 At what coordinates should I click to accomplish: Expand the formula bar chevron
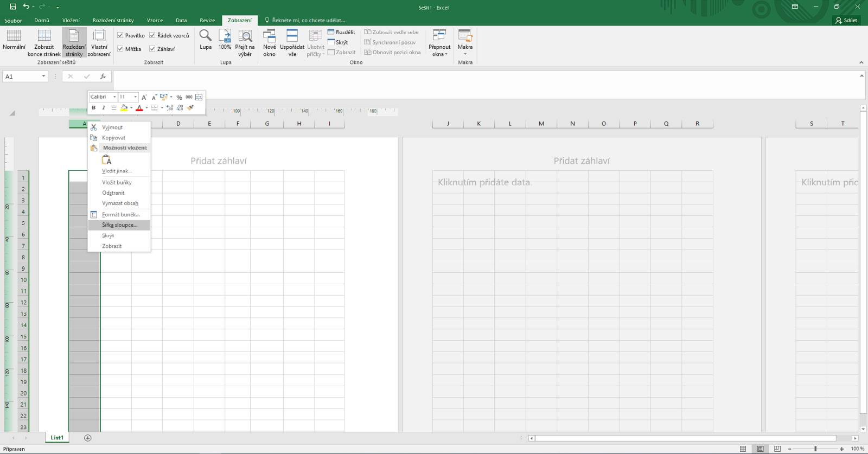coord(861,76)
